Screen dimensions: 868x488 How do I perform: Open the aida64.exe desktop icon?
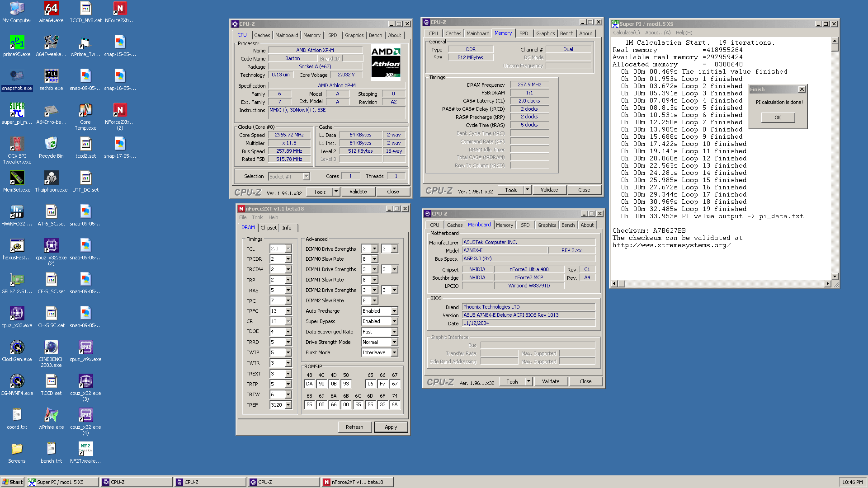51,12
